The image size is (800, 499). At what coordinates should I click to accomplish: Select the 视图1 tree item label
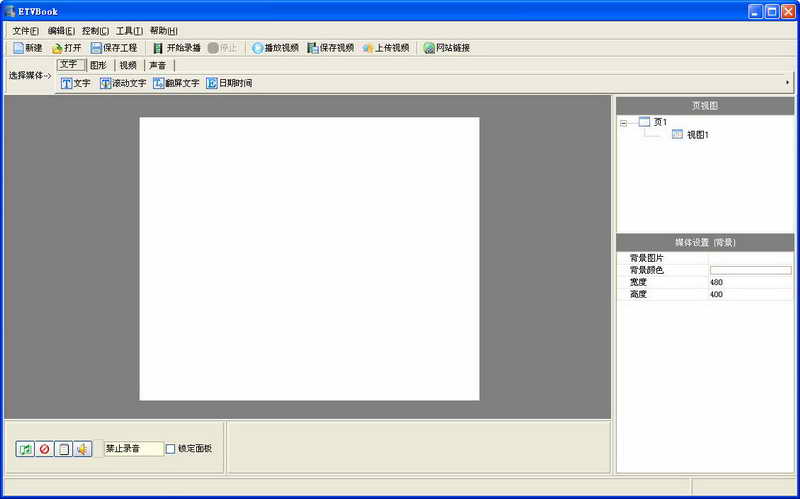698,135
